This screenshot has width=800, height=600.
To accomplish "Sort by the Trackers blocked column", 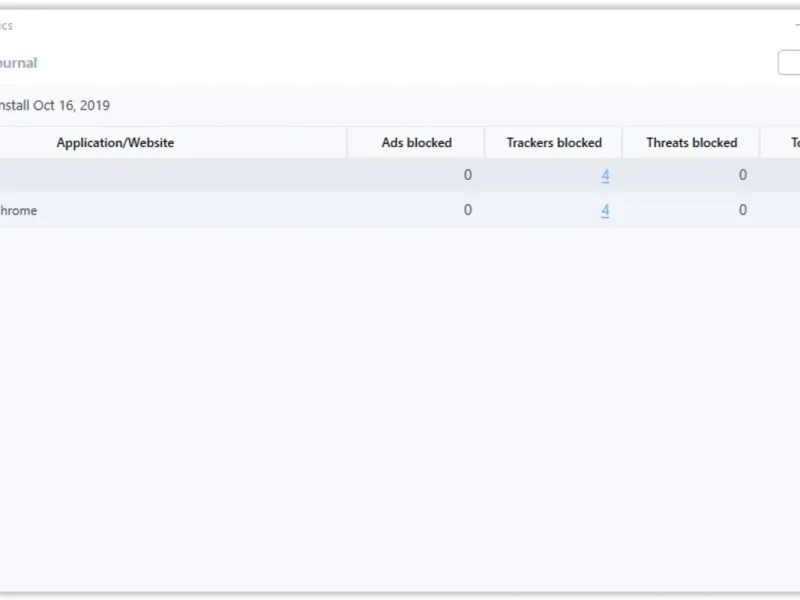I will 554,143.
